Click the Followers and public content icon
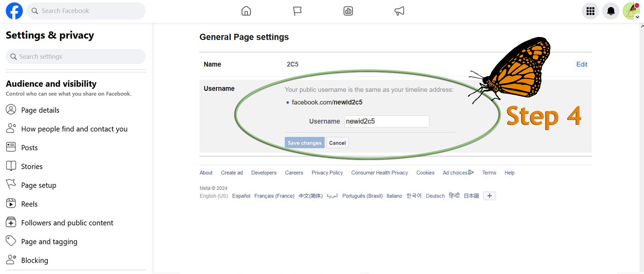 [11, 222]
